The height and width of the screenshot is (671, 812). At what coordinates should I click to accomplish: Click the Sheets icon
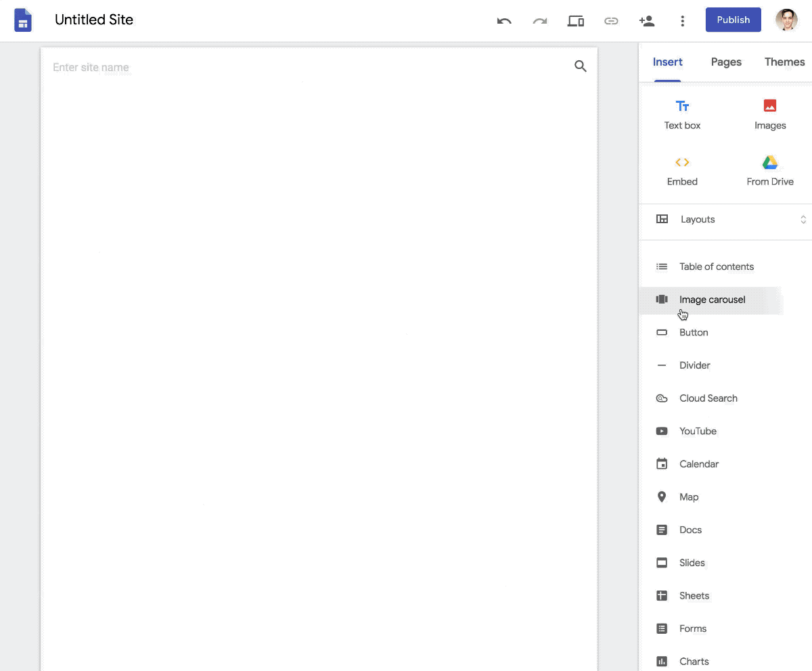coord(662,596)
